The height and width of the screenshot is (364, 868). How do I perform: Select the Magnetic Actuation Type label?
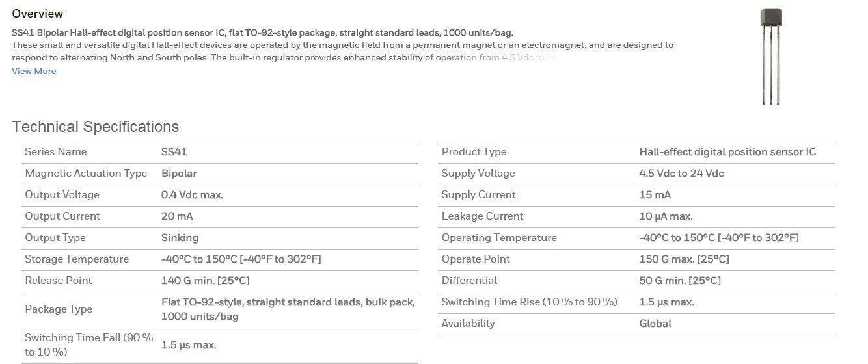(x=86, y=173)
